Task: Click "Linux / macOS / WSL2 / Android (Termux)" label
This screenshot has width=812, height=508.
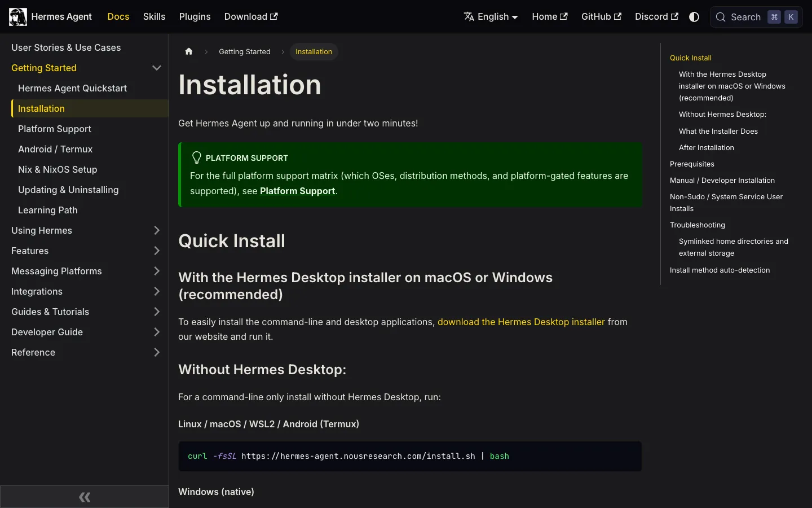Action: click(268, 424)
